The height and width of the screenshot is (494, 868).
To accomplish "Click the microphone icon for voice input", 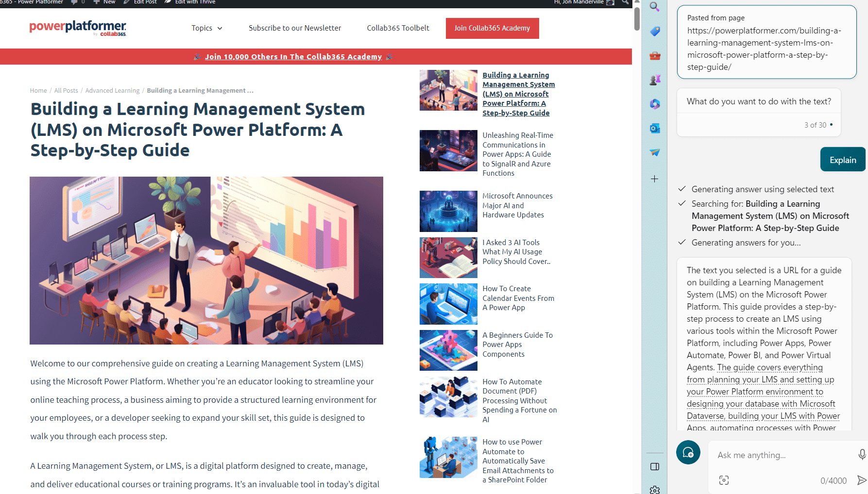I will tap(862, 455).
